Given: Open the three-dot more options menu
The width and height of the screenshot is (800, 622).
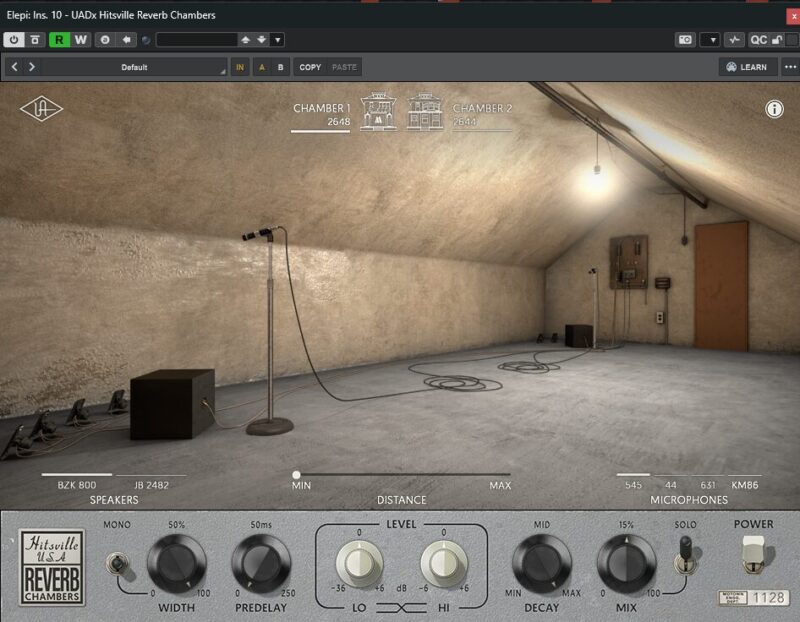Looking at the screenshot, I should [x=790, y=67].
